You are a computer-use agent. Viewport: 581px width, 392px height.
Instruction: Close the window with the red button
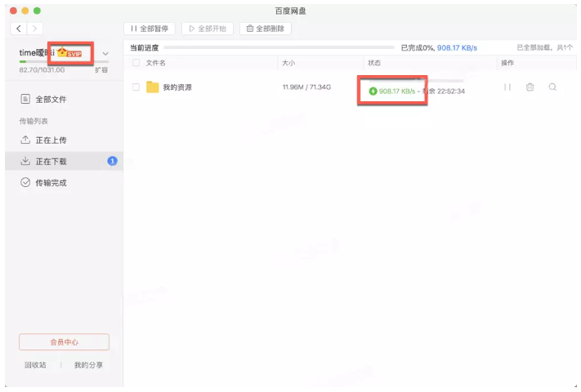13,11
